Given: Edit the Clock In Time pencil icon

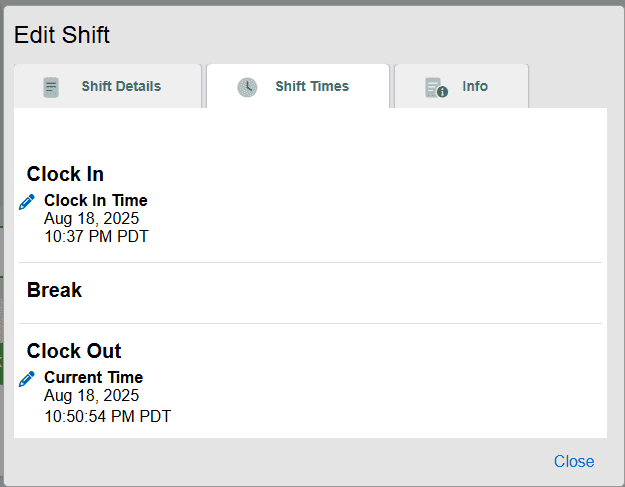Looking at the screenshot, I should tap(27, 202).
